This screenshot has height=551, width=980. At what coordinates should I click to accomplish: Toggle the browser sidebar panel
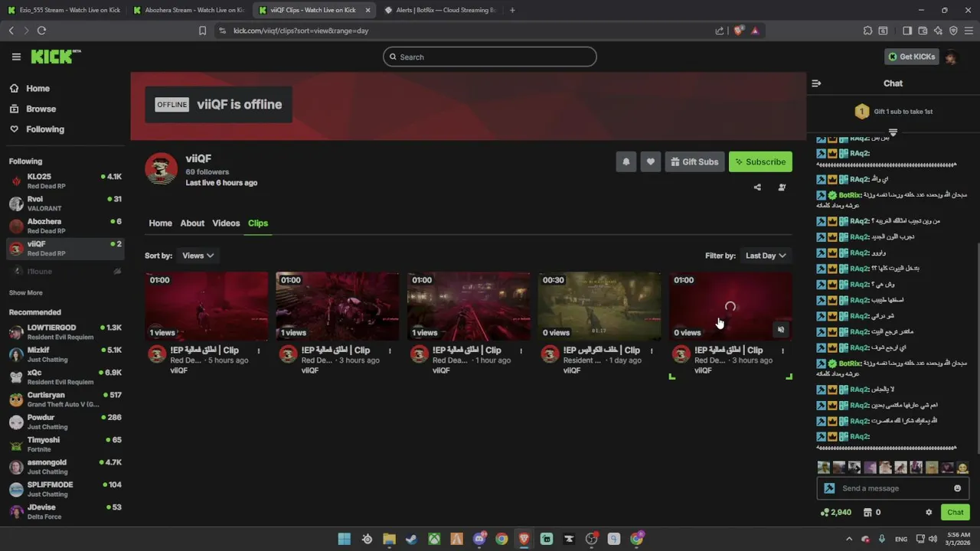click(907, 31)
